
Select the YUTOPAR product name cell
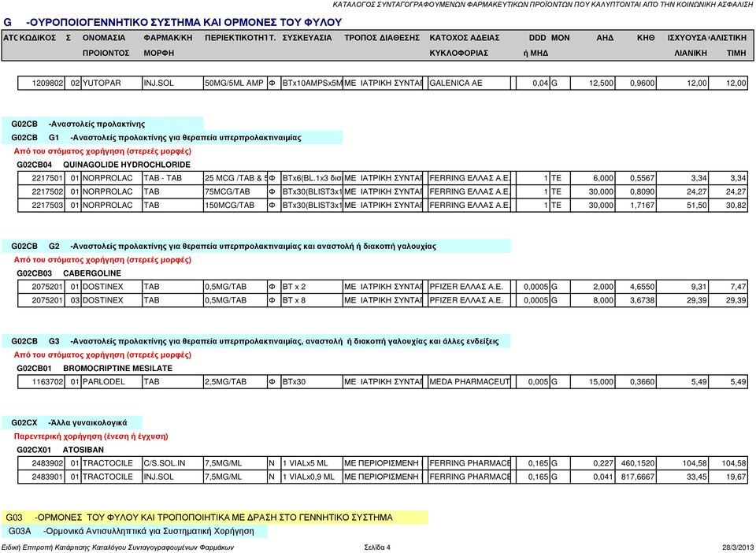coord(112,83)
